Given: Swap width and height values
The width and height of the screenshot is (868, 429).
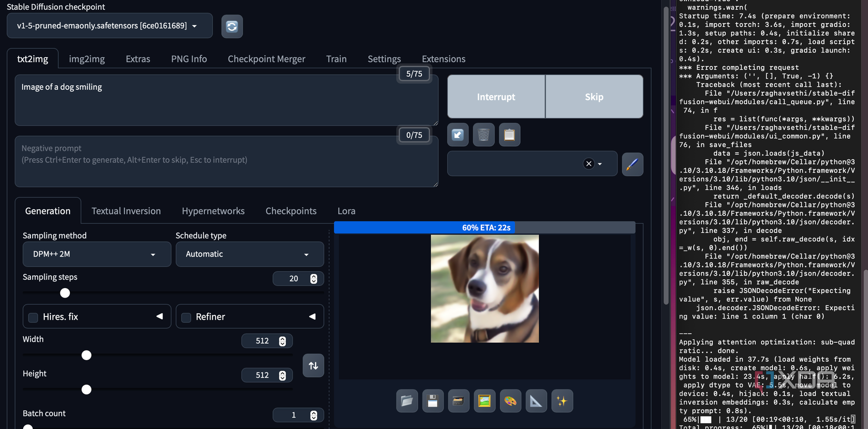Looking at the screenshot, I should [313, 365].
